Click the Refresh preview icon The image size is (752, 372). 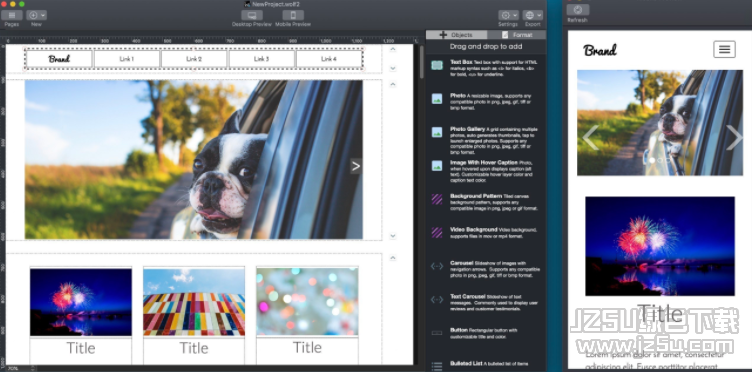point(577,10)
